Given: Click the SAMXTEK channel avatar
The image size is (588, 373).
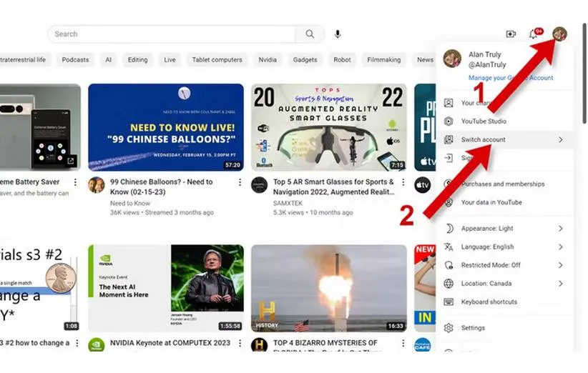Looking at the screenshot, I should [259, 186].
